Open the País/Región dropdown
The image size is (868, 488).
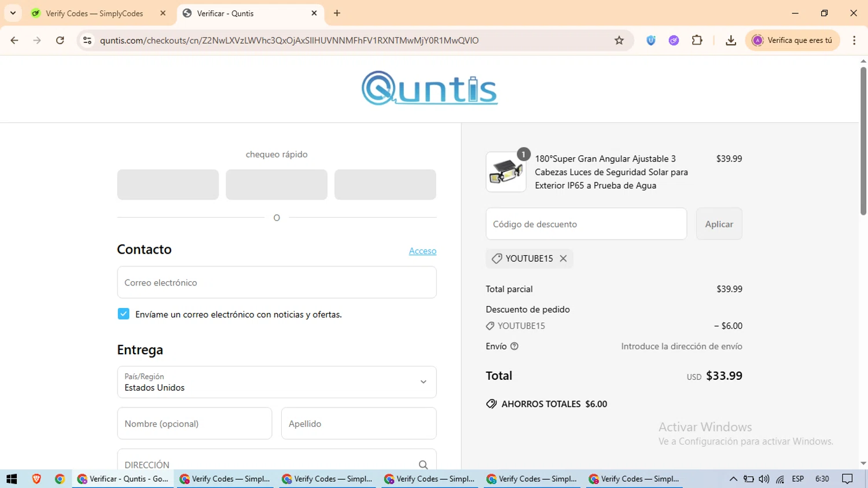coord(277,382)
